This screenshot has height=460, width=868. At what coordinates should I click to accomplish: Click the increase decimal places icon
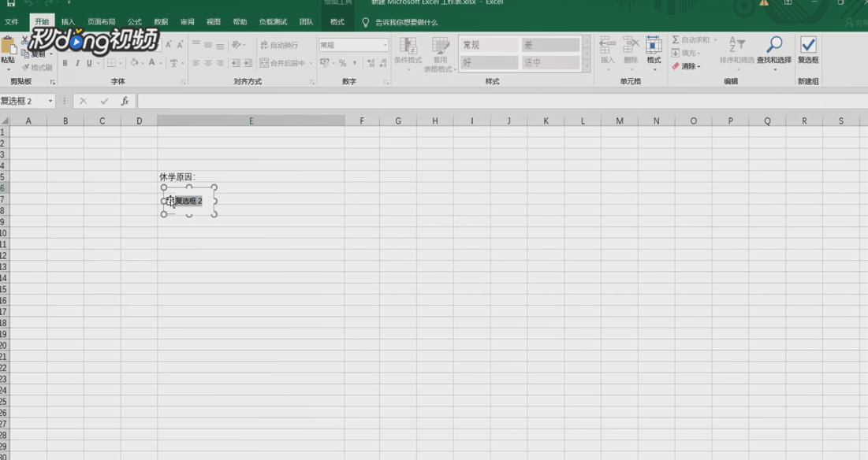371,63
